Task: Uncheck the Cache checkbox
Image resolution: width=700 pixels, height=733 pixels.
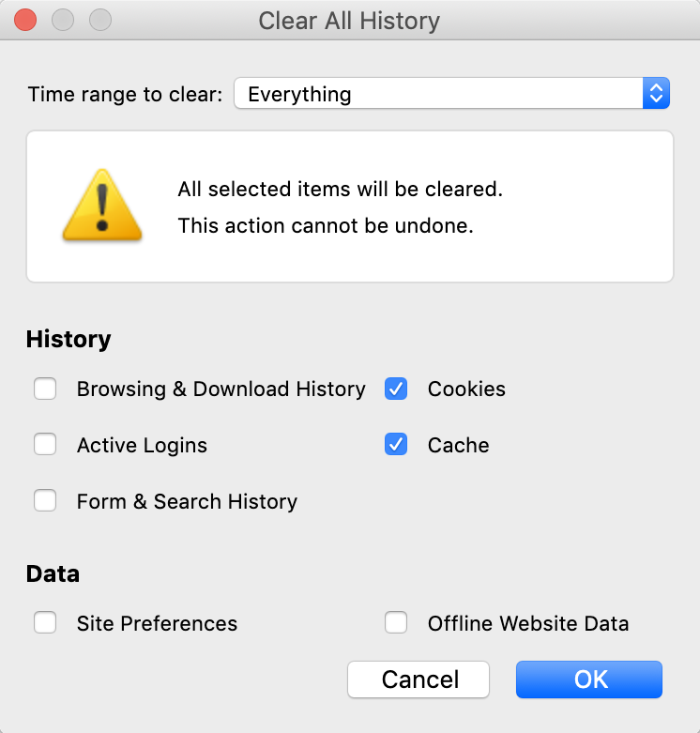Action: 396,444
